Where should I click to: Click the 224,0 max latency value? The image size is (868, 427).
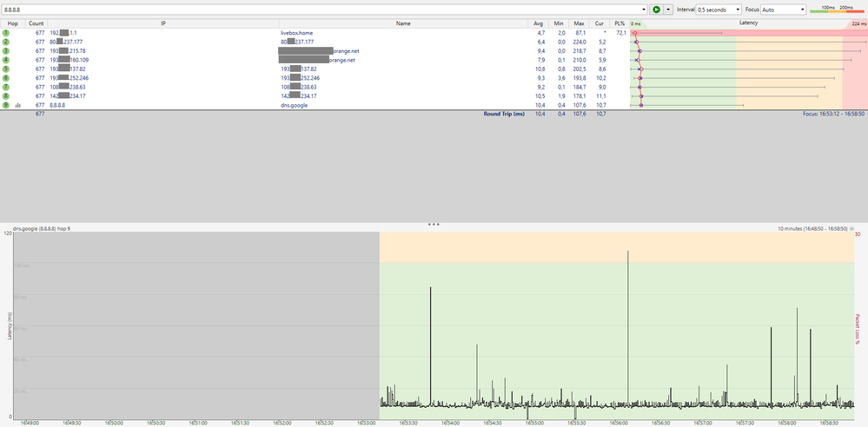580,42
